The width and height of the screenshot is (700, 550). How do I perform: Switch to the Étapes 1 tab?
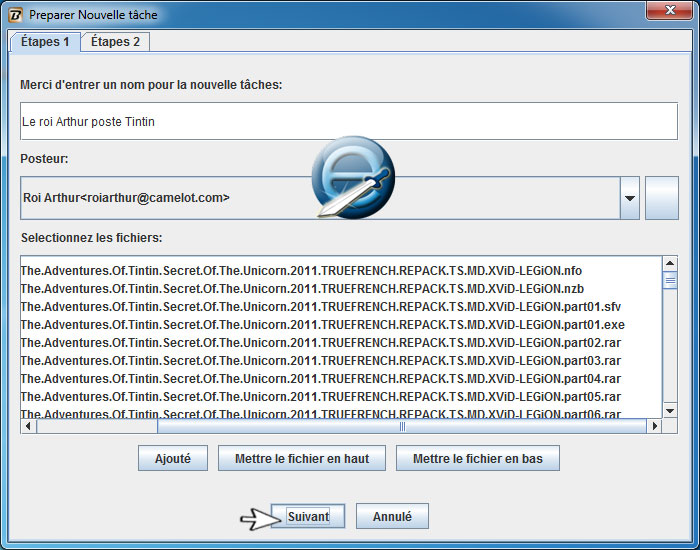45,42
